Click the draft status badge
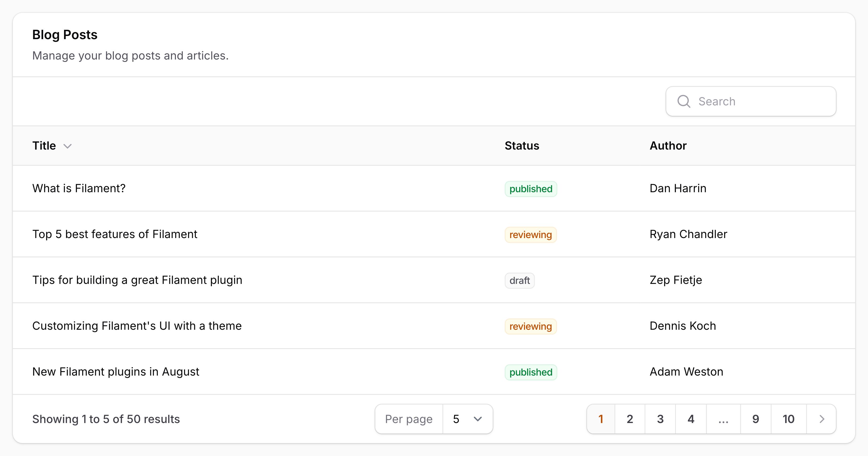The image size is (868, 456). point(519,281)
